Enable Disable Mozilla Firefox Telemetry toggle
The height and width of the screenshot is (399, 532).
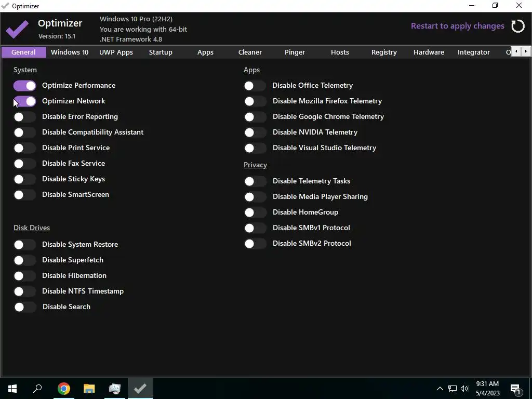click(x=255, y=101)
